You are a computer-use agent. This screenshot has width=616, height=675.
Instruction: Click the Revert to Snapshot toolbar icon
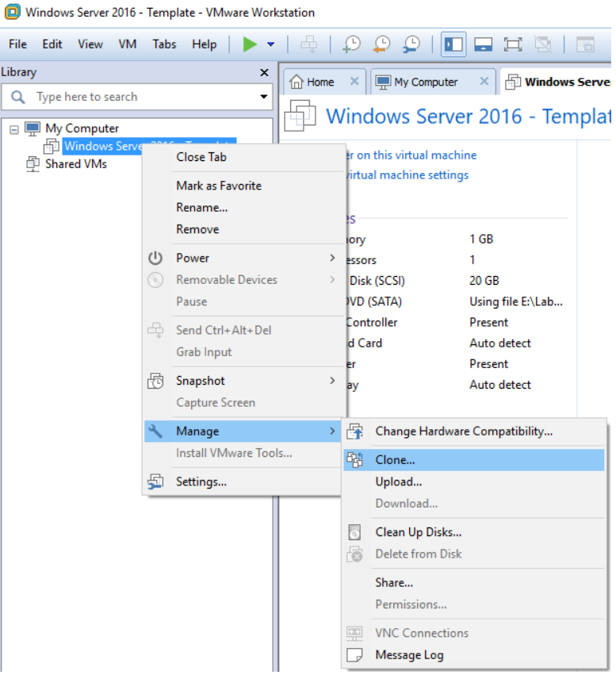pyautogui.click(x=381, y=44)
